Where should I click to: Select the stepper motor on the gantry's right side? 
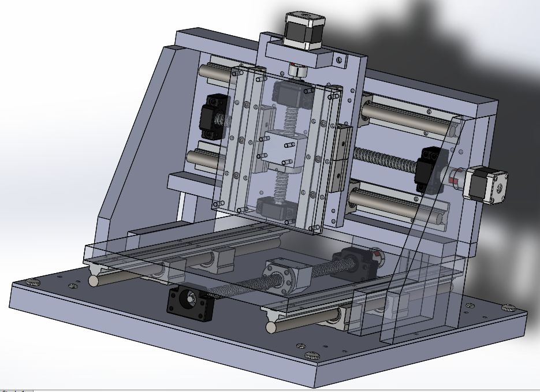pyautogui.click(x=487, y=185)
